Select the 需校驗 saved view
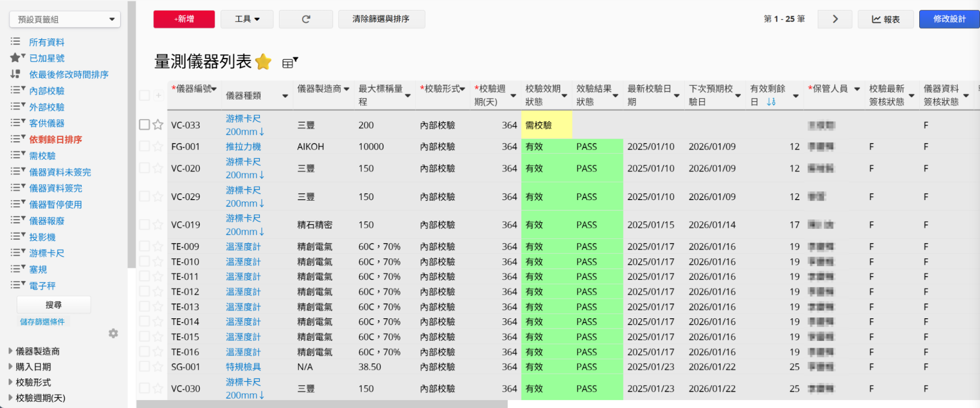The width and height of the screenshot is (980, 408). pos(42,156)
